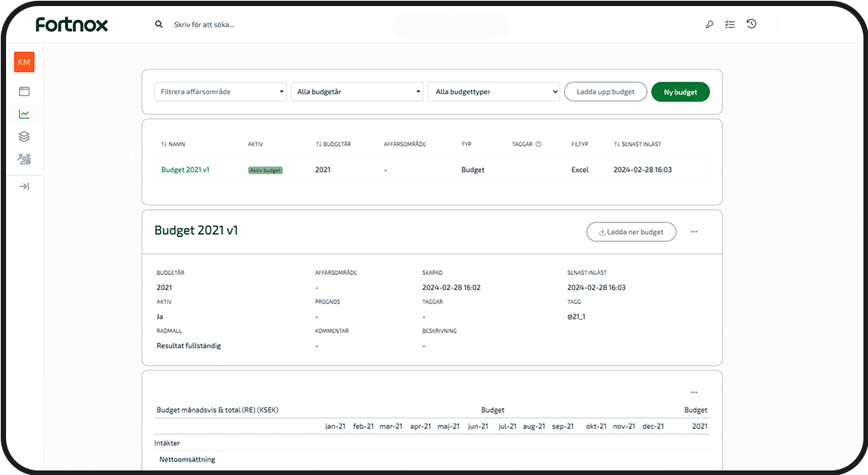Image resolution: width=868 pixels, height=475 pixels.
Task: Expand the Alla budgetår dropdown
Action: [x=357, y=92]
